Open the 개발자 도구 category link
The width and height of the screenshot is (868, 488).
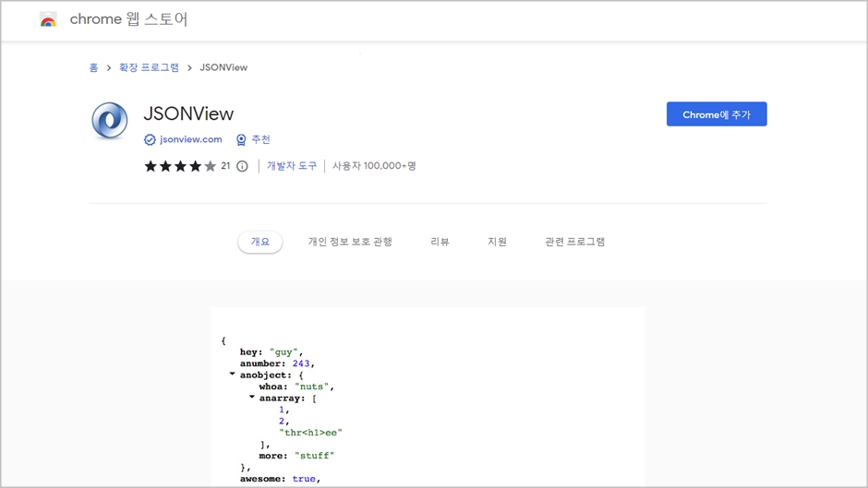pos(292,166)
